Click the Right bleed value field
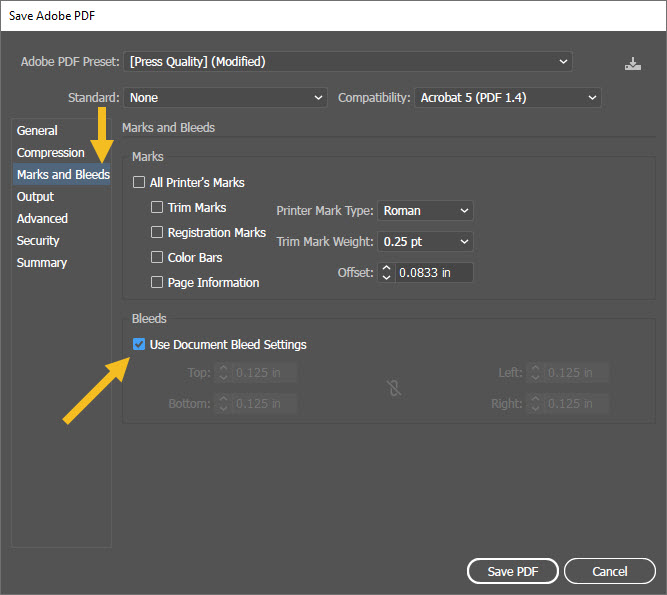667x595 pixels. [576, 404]
